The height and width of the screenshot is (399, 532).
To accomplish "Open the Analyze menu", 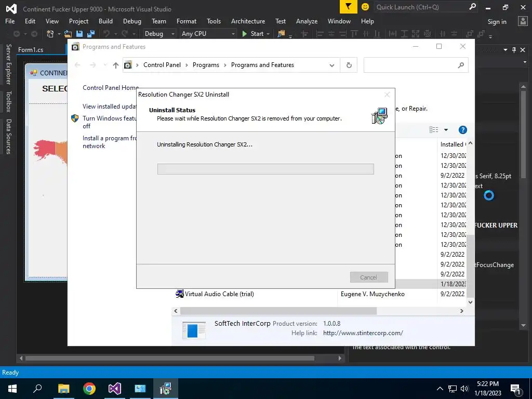I will pyautogui.click(x=307, y=21).
